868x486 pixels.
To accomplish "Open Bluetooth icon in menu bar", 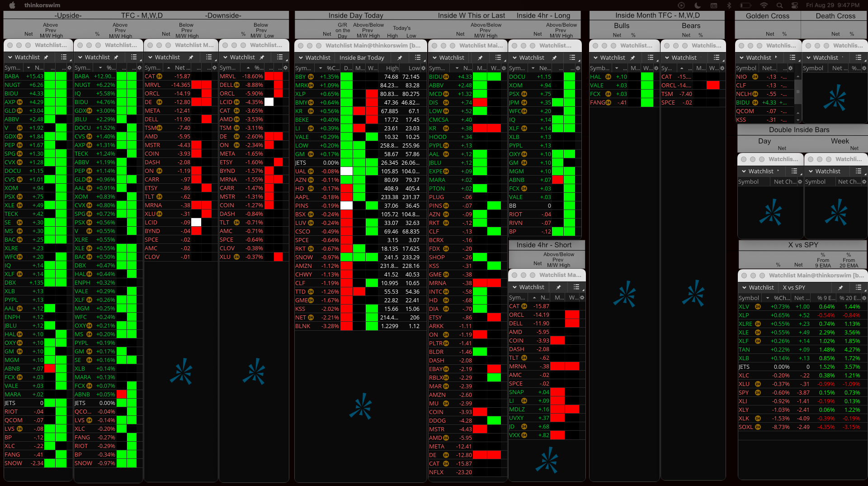I will pos(729,5).
